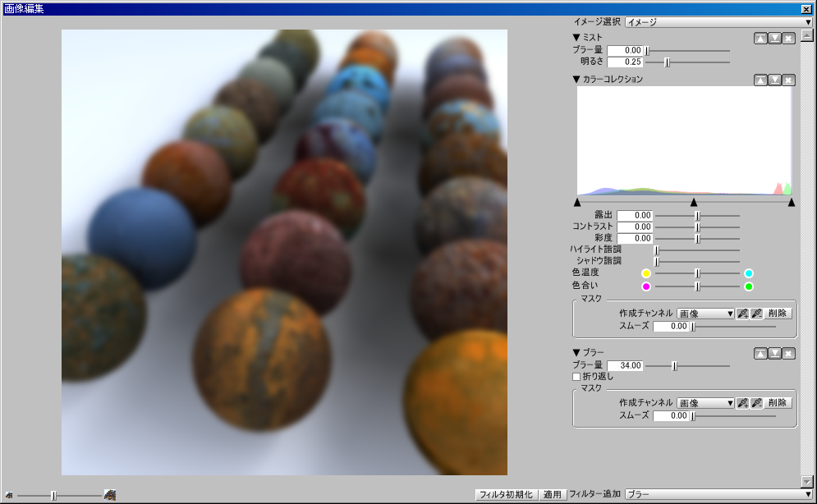Move the ブラー filter section up
Image resolution: width=817 pixels, height=504 pixels.
tap(760, 353)
